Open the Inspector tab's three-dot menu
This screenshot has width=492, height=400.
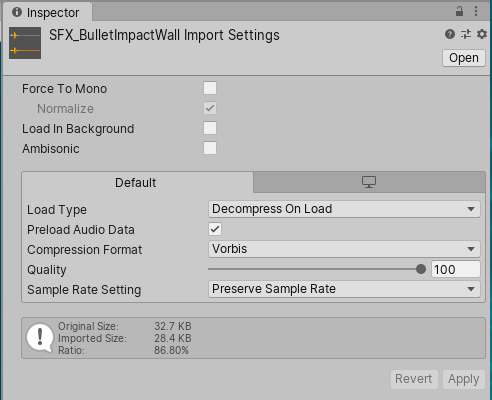click(x=476, y=11)
